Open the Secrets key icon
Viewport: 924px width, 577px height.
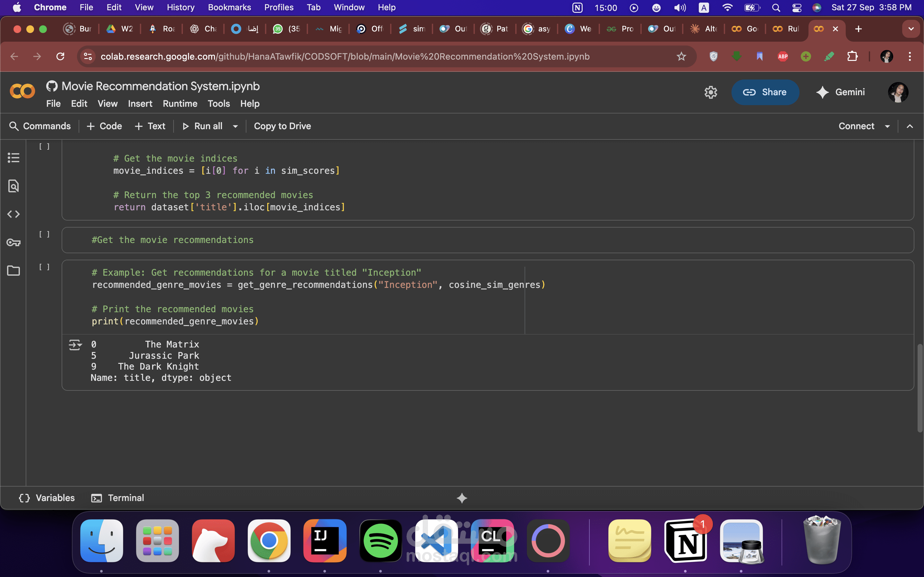pyautogui.click(x=13, y=242)
